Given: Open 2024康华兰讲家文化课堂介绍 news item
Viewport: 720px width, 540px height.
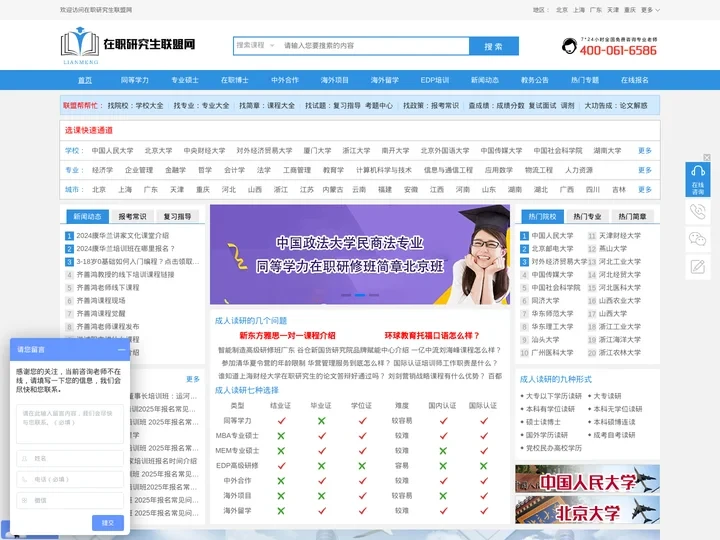Looking at the screenshot, I should point(123,236).
